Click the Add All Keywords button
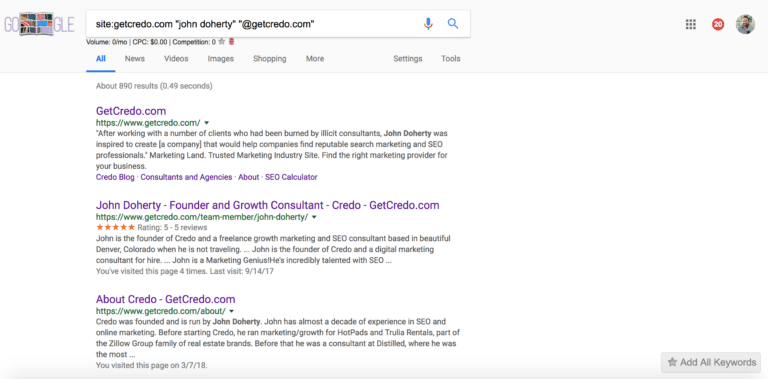The image size is (768, 379). click(711, 362)
